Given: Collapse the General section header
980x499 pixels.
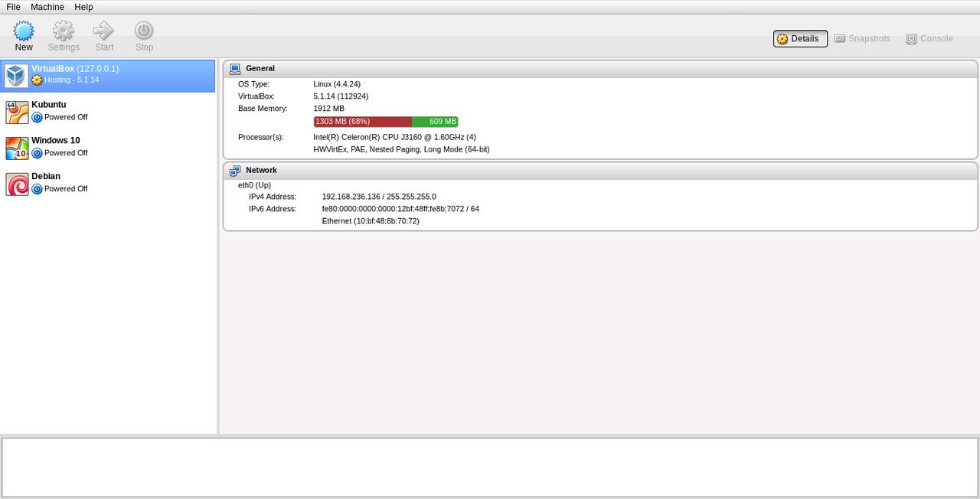Looking at the screenshot, I should coord(600,68).
